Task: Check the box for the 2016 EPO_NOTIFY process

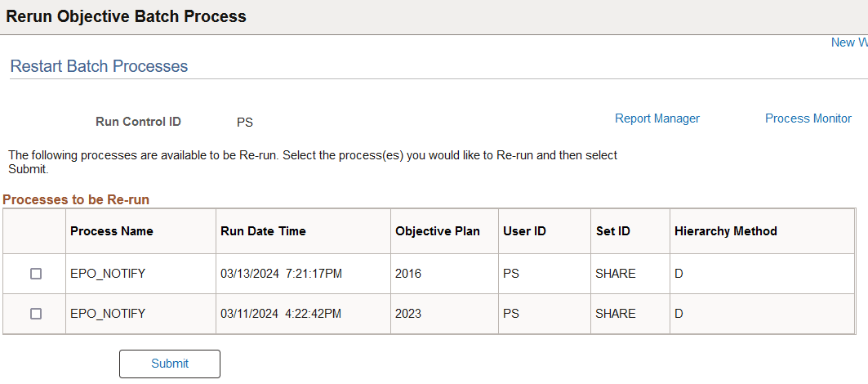Action: pyautogui.click(x=36, y=274)
